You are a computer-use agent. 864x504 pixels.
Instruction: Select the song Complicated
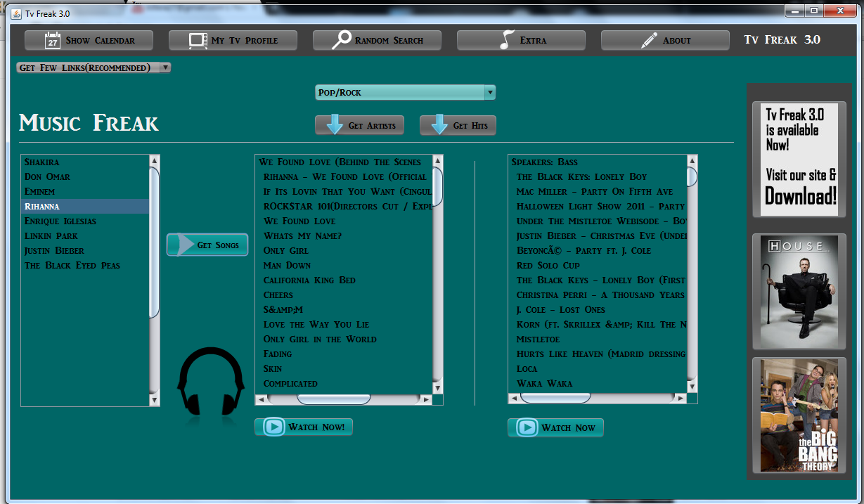point(344,383)
